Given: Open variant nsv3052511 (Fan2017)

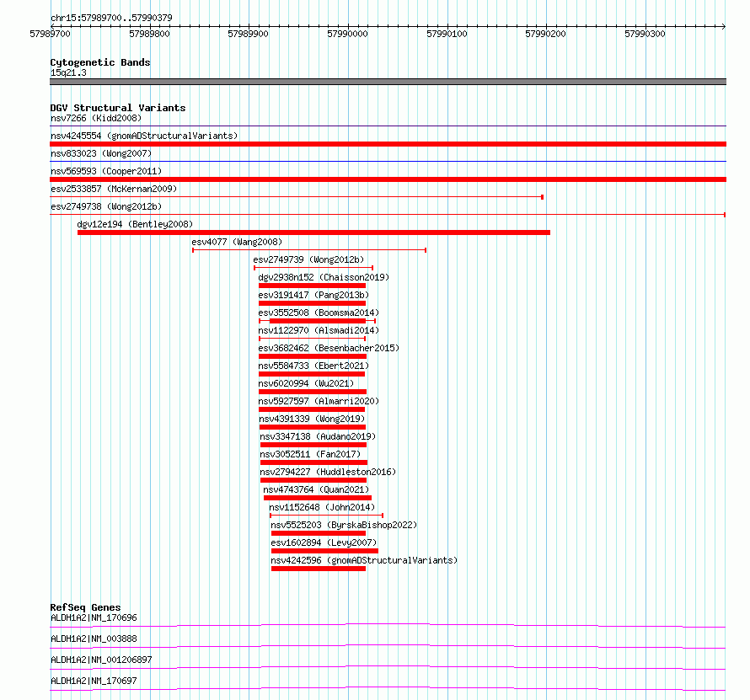Looking at the screenshot, I should (x=310, y=454).
